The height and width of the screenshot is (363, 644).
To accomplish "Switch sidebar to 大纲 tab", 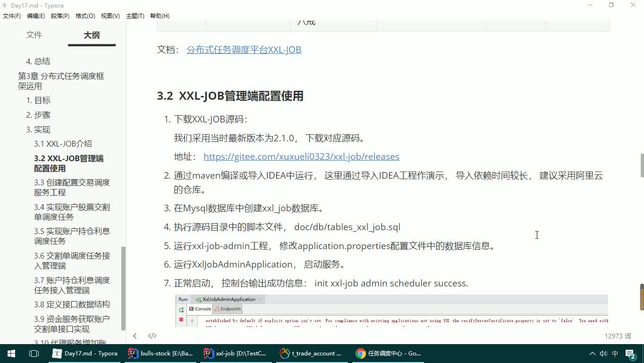I will (x=92, y=35).
